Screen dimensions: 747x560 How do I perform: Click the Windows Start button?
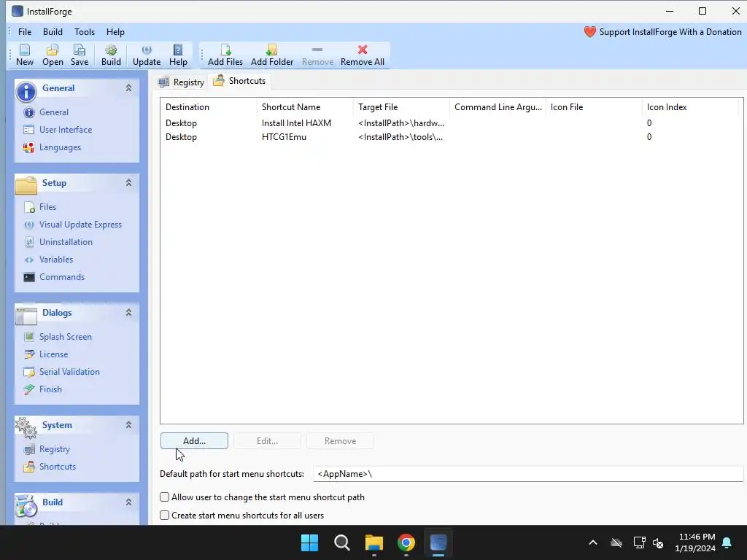309,542
